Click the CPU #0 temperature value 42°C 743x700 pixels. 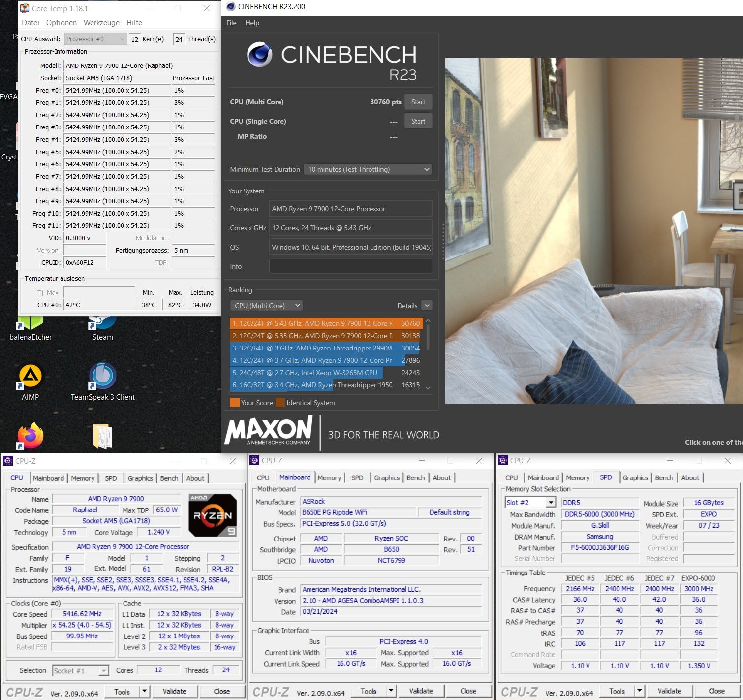click(x=99, y=305)
